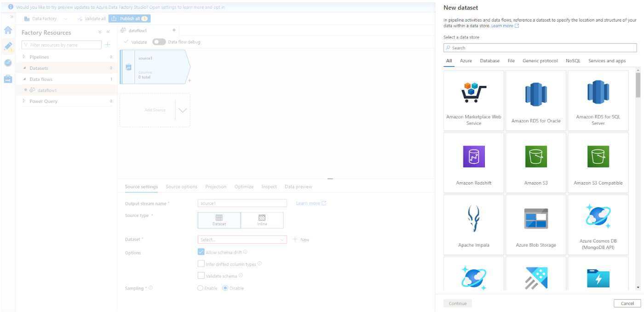Choose Inline as source type
Screen dimensions: 644x312
(x=262, y=220)
